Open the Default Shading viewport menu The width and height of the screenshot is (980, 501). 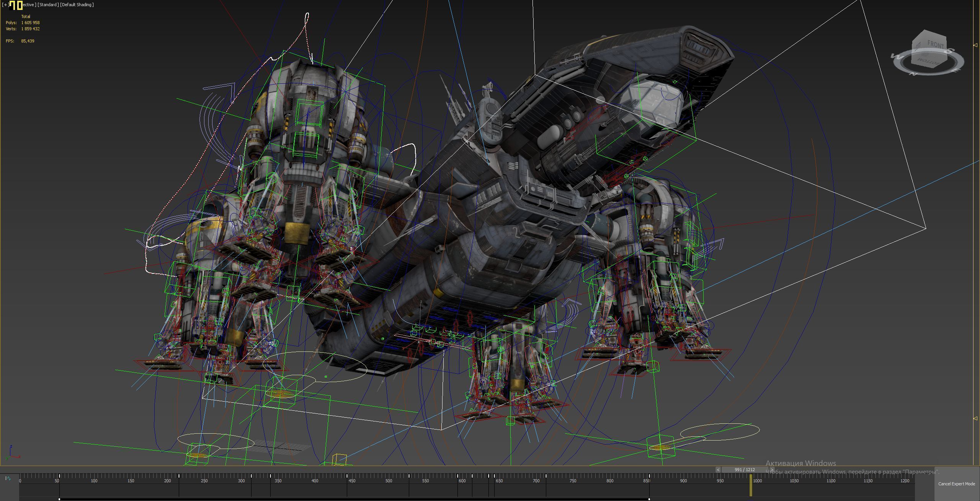tap(77, 5)
